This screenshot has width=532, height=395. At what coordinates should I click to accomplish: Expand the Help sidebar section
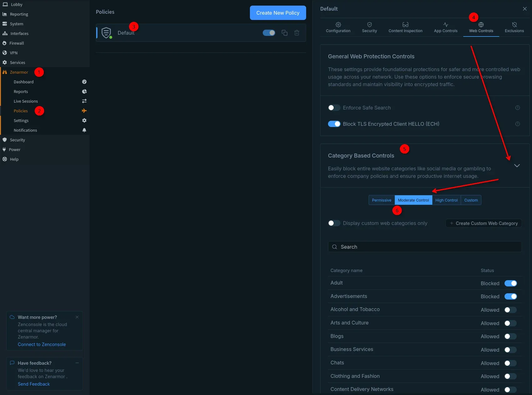(x=14, y=159)
